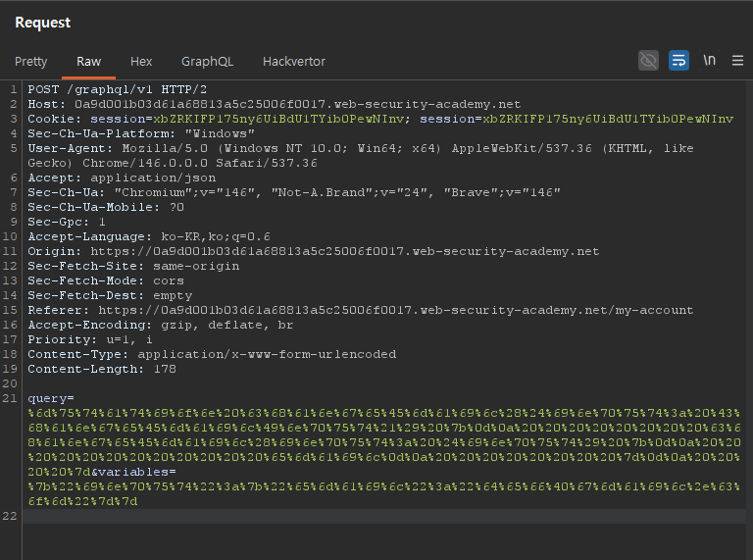Toggle showing non-printable \n characters
The height and width of the screenshot is (560, 753).
click(709, 61)
